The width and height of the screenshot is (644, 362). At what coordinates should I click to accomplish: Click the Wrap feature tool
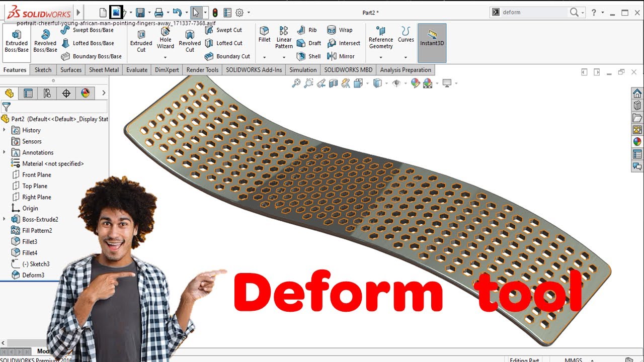tap(340, 30)
